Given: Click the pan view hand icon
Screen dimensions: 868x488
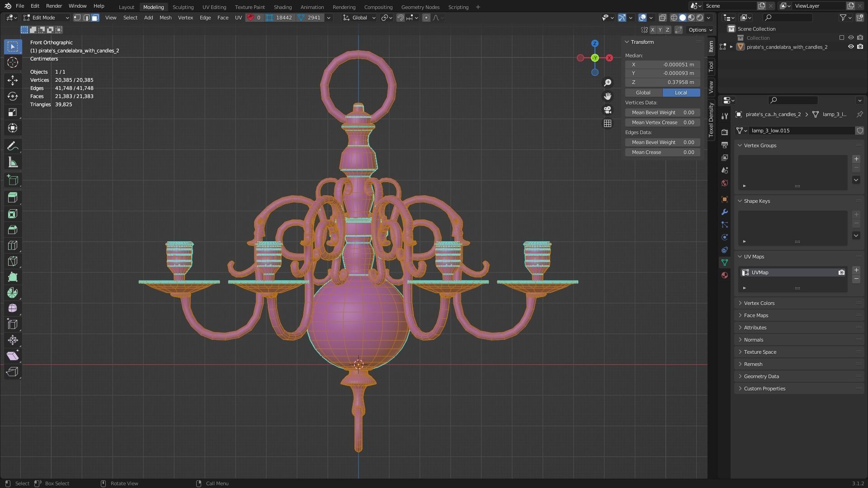Looking at the screenshot, I should click(x=608, y=96).
